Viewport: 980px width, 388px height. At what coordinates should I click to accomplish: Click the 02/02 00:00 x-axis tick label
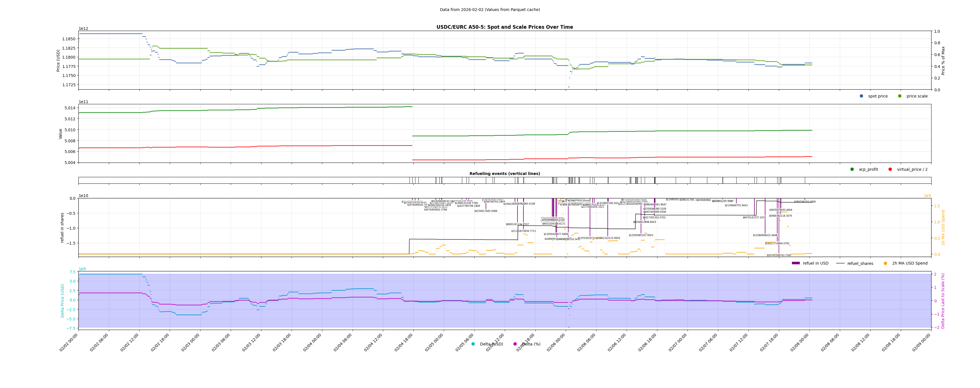(x=69, y=343)
